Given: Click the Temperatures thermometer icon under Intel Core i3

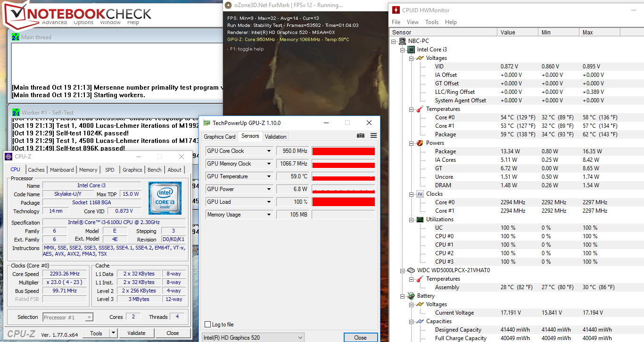Looking at the screenshot, I should (x=420, y=109).
